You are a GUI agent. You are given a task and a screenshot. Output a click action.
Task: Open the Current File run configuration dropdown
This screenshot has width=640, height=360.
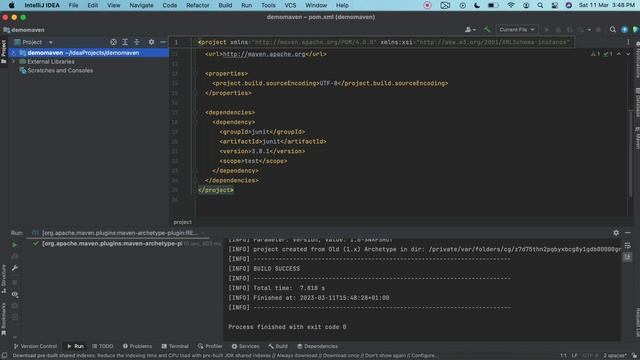516,29
